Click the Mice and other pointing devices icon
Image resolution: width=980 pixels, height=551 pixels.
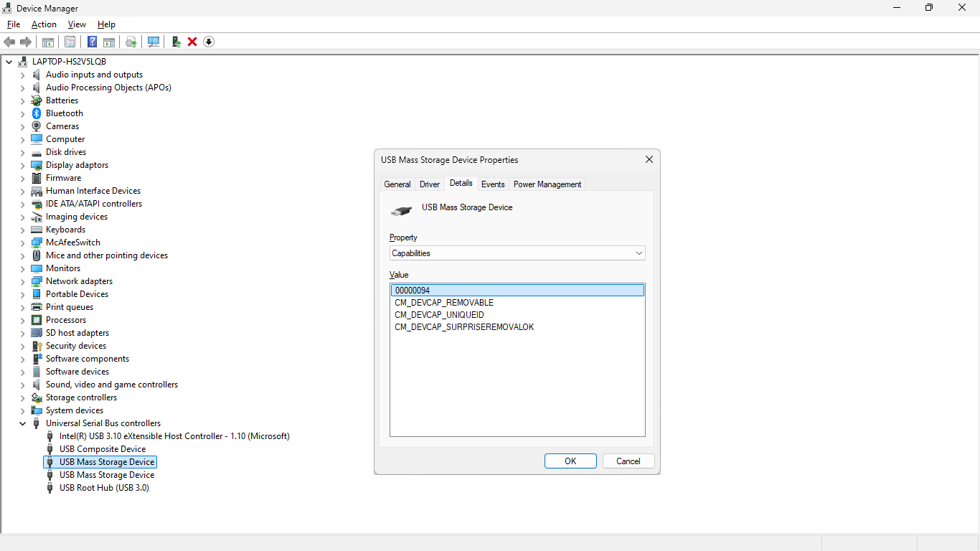point(37,255)
